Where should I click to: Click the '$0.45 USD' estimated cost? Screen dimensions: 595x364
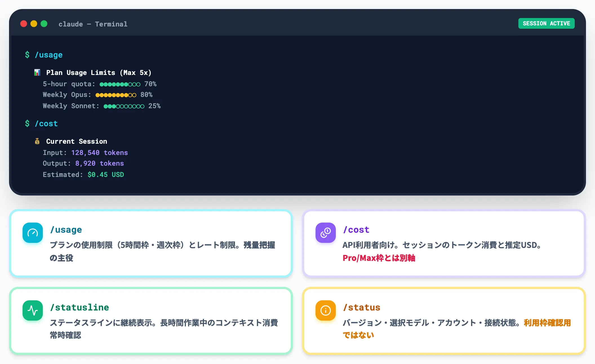click(x=106, y=175)
